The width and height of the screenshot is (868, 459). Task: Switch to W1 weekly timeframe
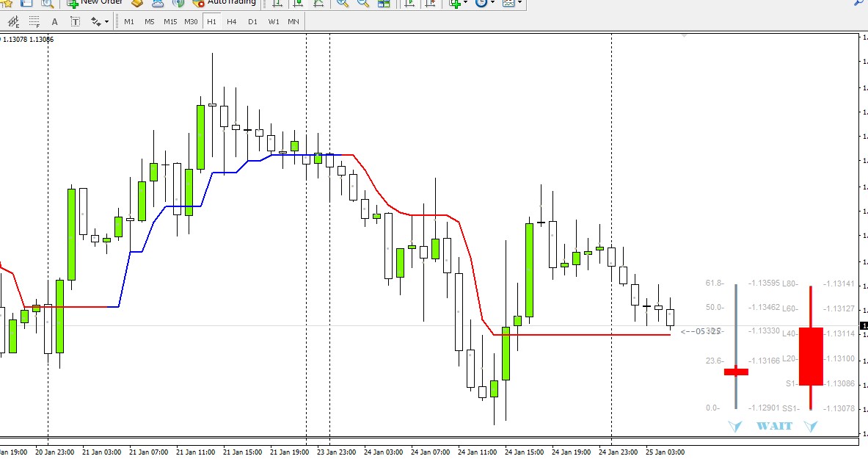(x=274, y=21)
